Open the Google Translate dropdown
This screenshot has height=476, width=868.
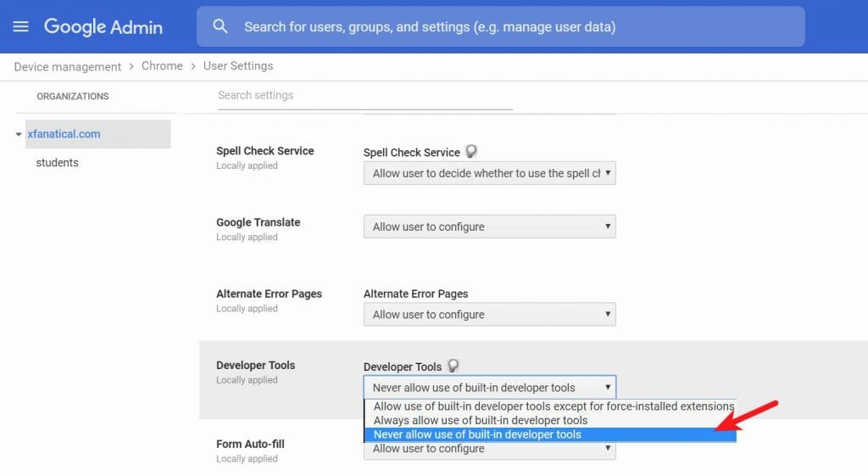[x=489, y=227]
